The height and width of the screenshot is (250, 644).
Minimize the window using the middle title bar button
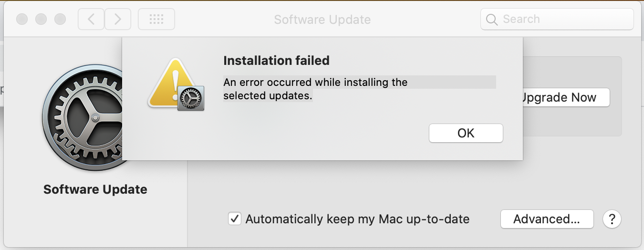point(41,19)
